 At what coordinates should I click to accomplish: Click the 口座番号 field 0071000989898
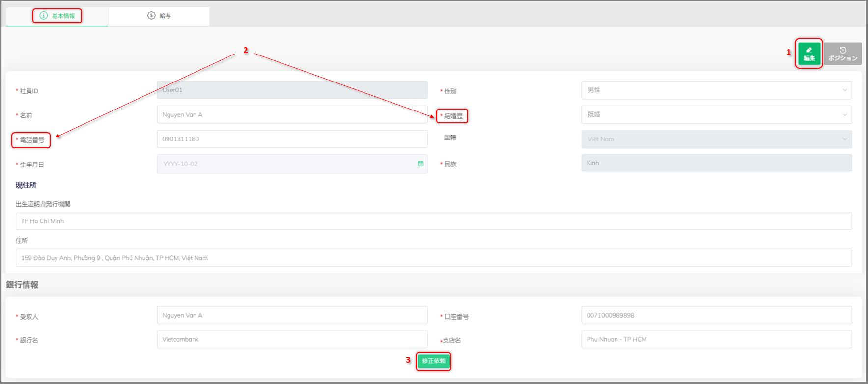click(x=716, y=315)
